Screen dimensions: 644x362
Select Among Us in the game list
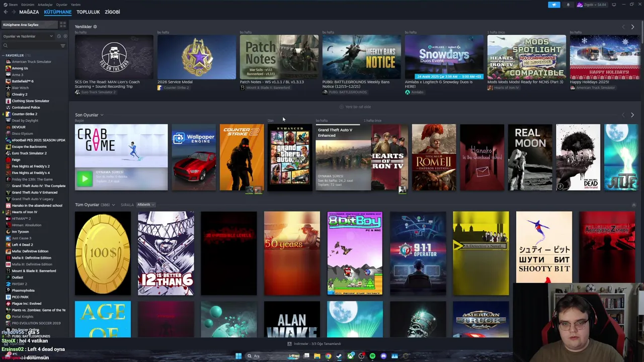coord(20,68)
